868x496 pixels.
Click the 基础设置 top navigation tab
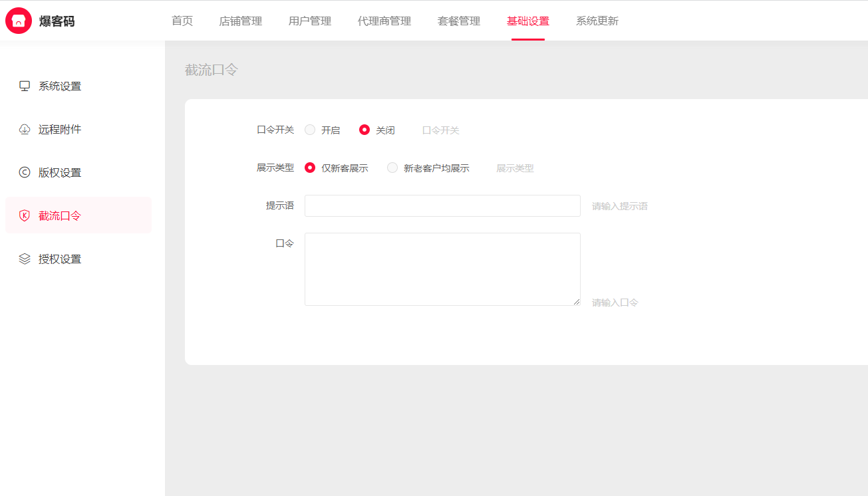coord(528,21)
